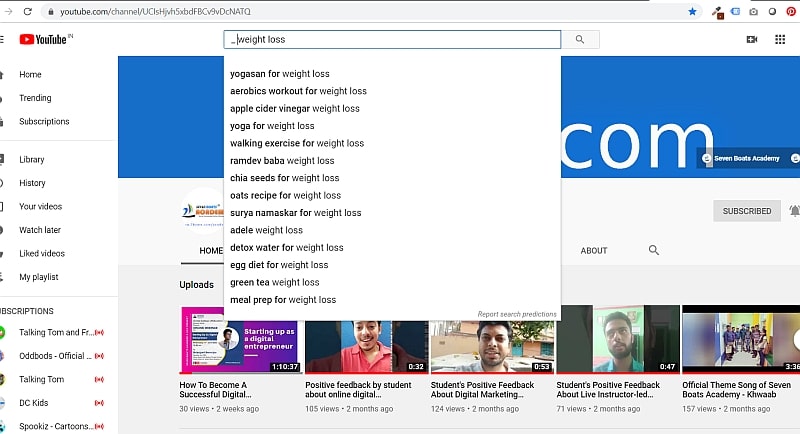Open Liked videos in the sidebar

tap(41, 253)
